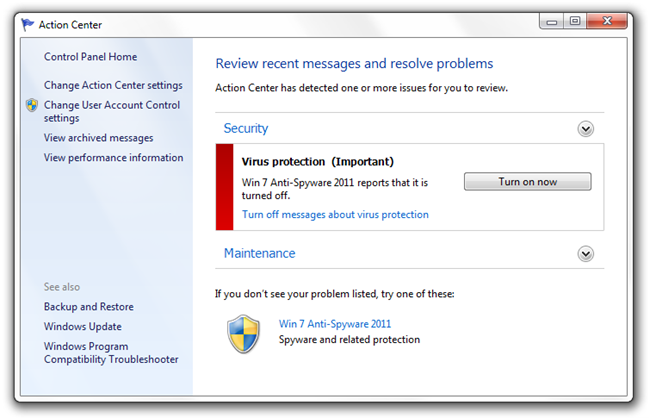Go to Control Panel Home
The height and width of the screenshot is (418, 650).
coord(90,57)
